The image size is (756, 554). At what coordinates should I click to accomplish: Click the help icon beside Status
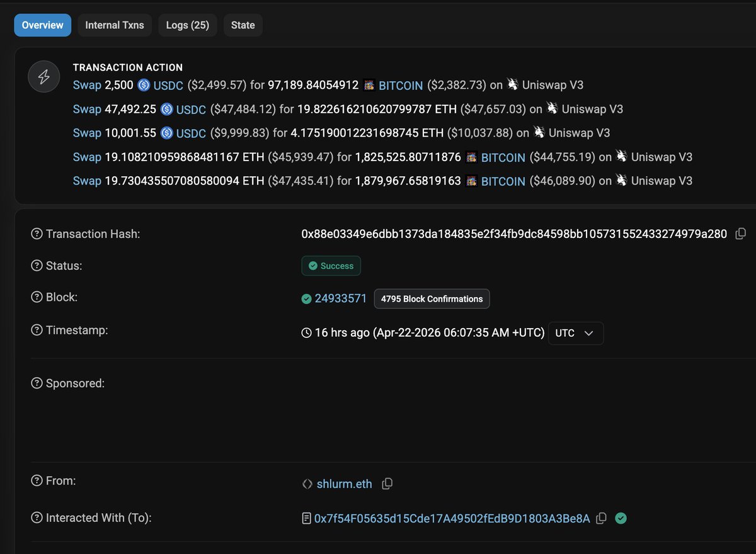37,266
